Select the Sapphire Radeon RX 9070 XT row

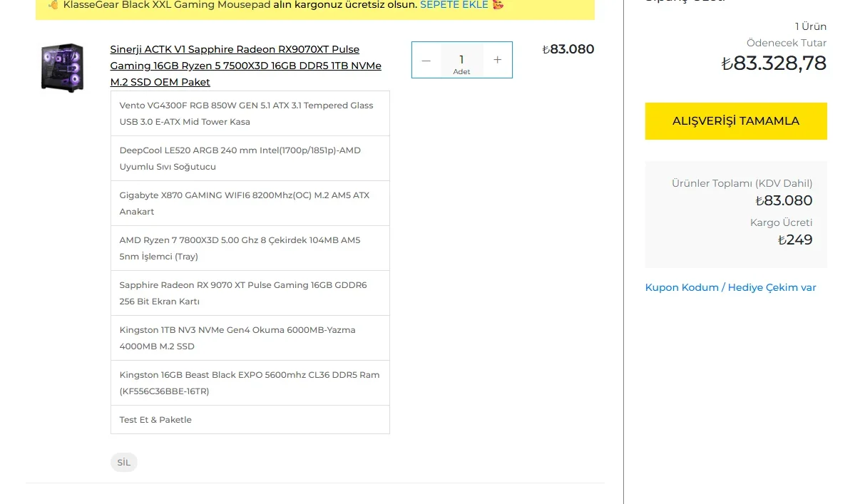pos(250,293)
